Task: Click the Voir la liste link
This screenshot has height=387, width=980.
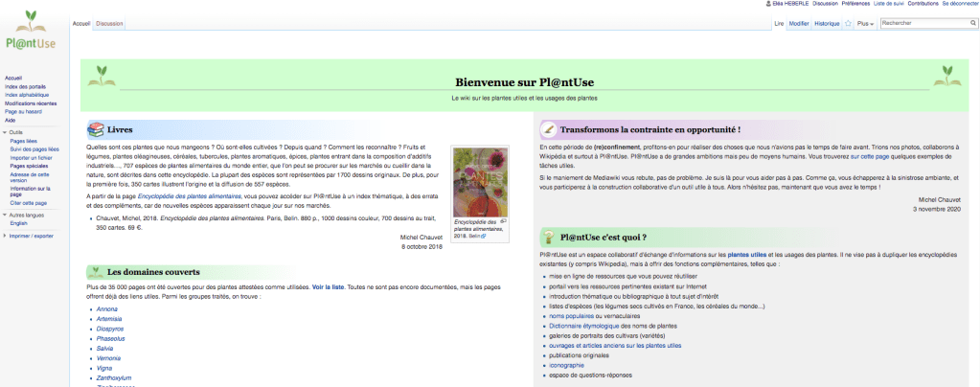Action: pos(330,286)
